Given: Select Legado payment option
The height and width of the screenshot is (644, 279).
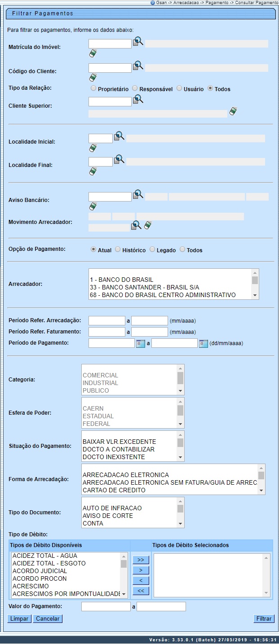Looking at the screenshot, I should (152, 250).
